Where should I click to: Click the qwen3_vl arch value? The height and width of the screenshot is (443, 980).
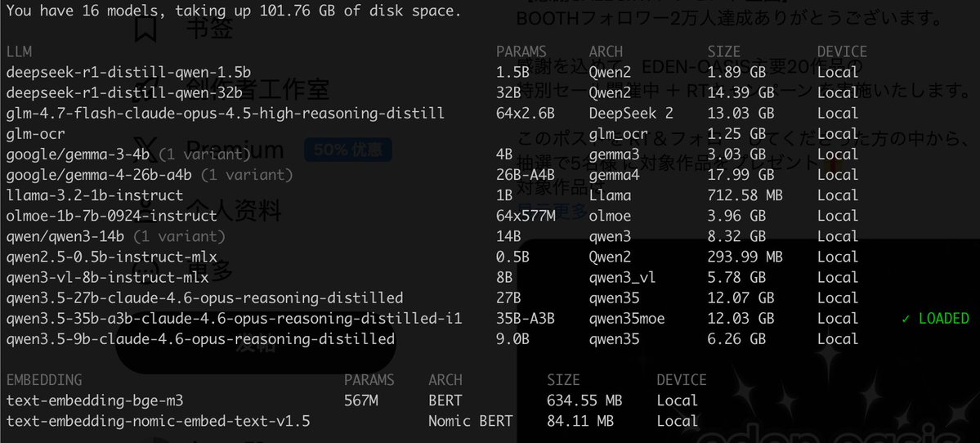pos(623,277)
